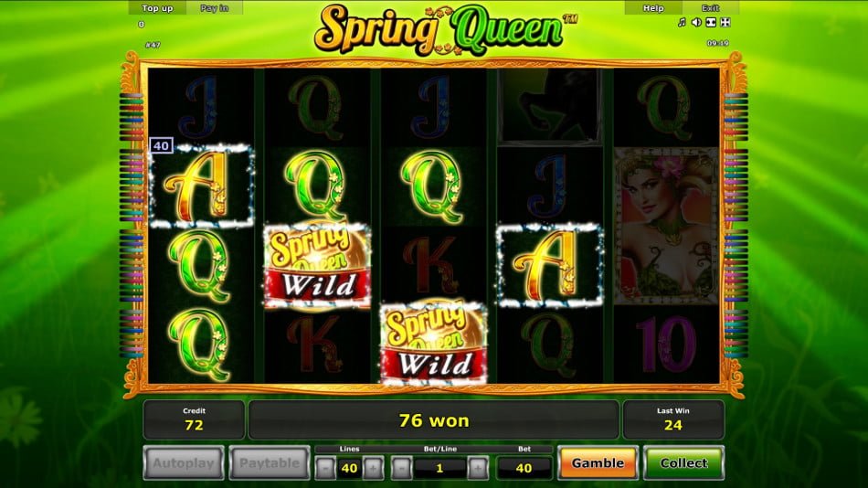Collect the winnings with the green button
868x488 pixels.
683,462
